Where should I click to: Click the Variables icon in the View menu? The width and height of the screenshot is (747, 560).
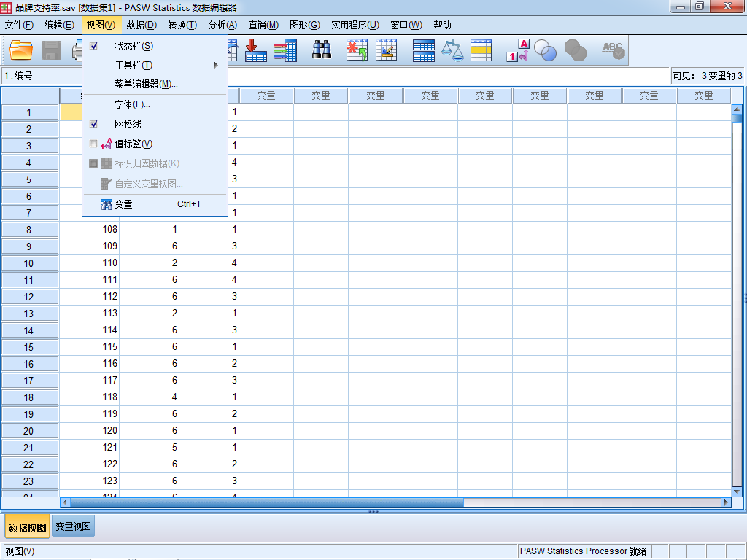[x=107, y=204]
